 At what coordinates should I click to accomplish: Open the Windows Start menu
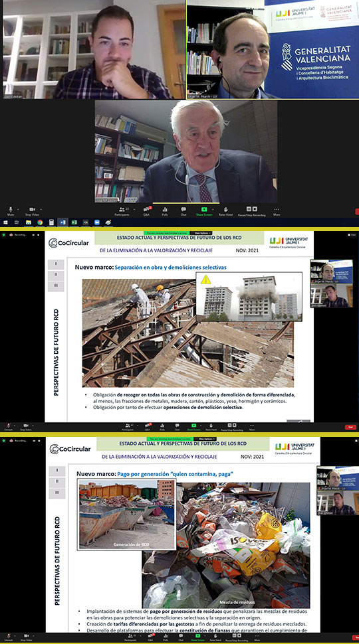click(5, 222)
